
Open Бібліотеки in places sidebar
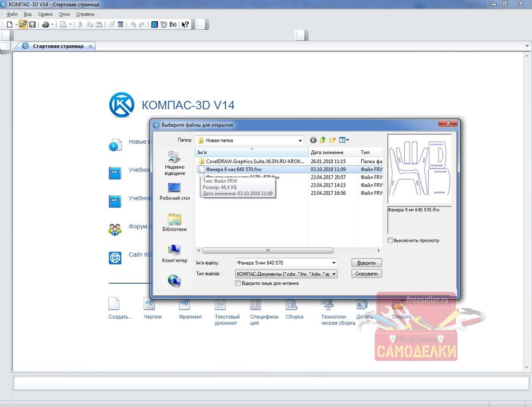[174, 223]
